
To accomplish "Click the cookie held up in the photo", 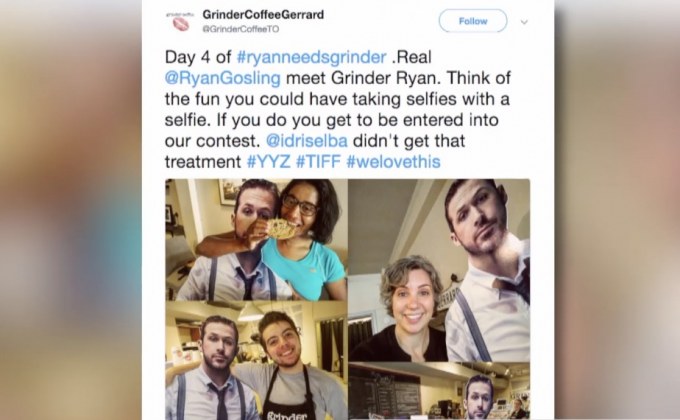I will pyautogui.click(x=281, y=229).
